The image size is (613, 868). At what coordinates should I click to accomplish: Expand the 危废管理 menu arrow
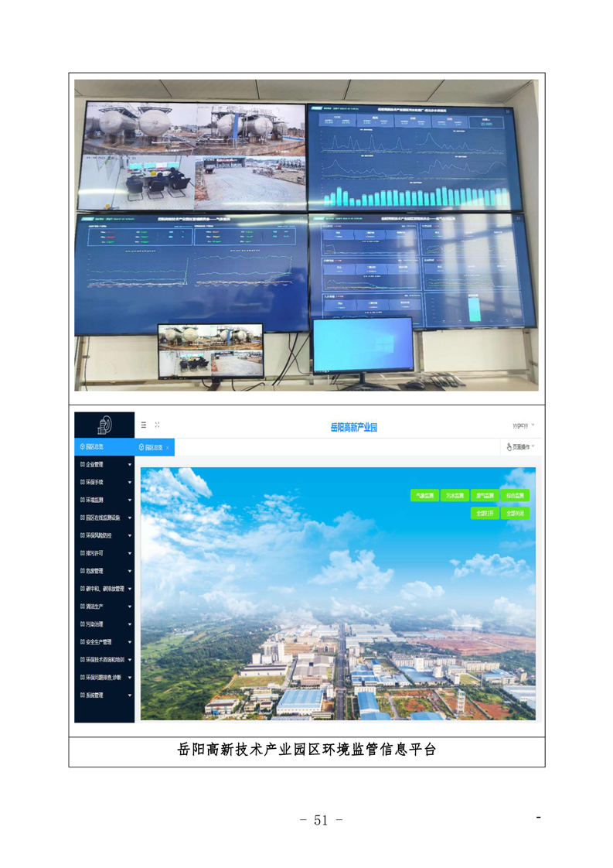(129, 572)
